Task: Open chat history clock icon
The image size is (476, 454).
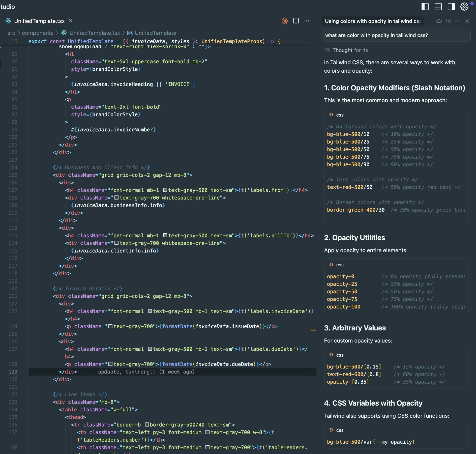Action: click(x=448, y=21)
